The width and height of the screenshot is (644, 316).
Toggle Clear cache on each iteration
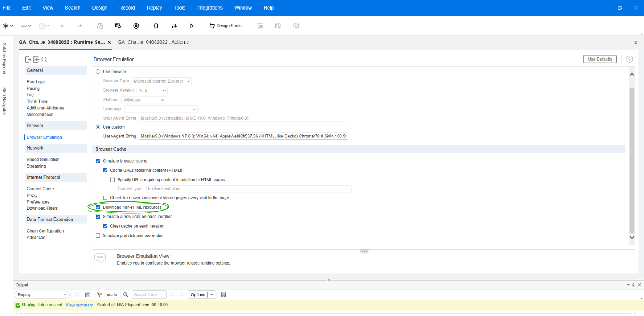click(x=105, y=226)
